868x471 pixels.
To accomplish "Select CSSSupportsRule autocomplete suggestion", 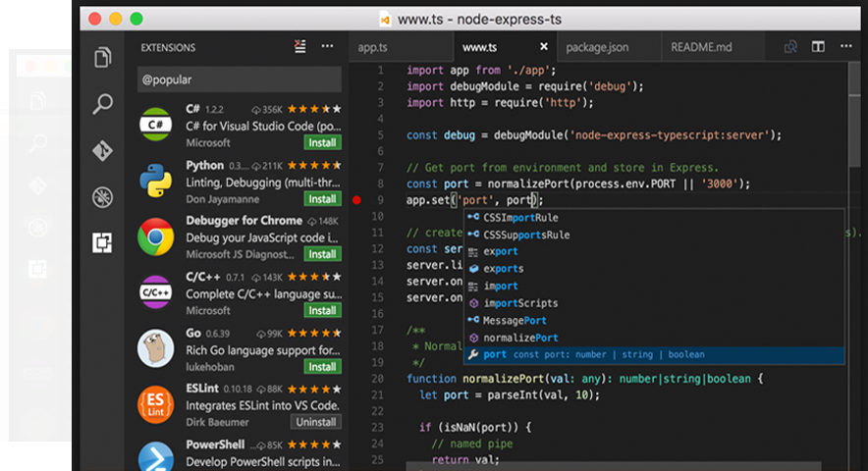I will (654, 235).
